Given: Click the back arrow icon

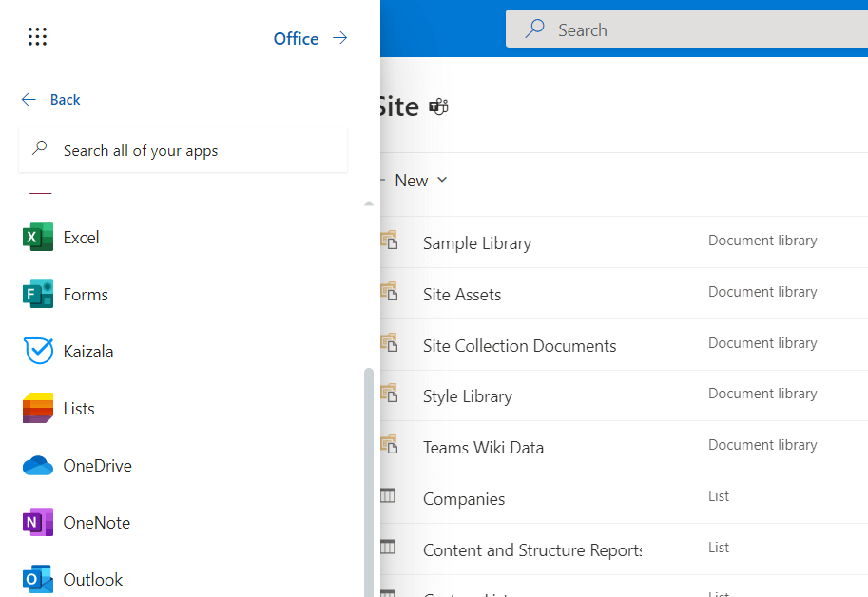Looking at the screenshot, I should 29,100.
